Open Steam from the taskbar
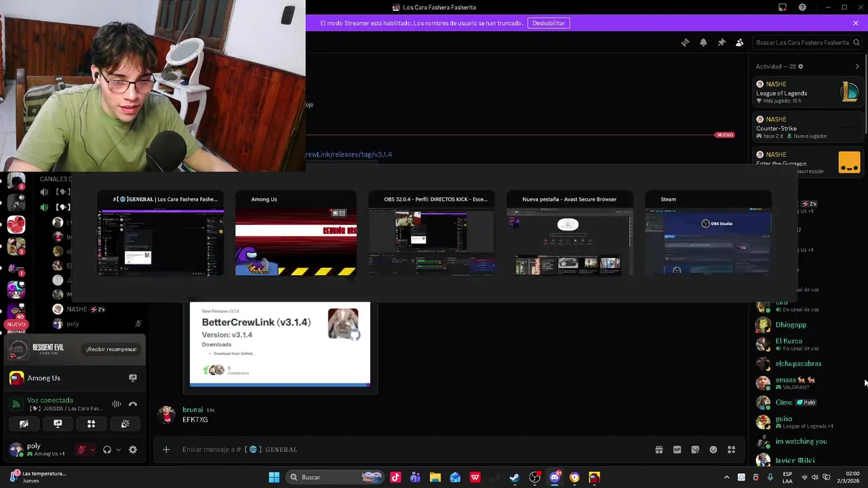The image size is (868, 488). pos(515,477)
